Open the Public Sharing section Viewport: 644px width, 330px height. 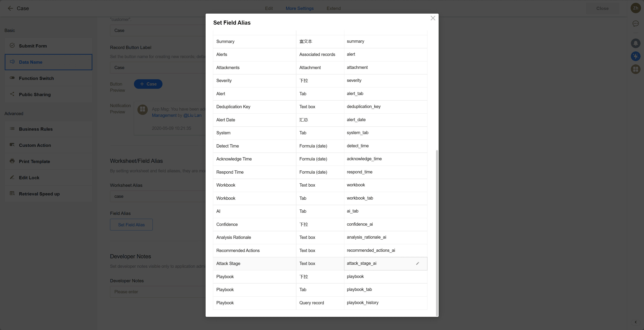point(35,95)
